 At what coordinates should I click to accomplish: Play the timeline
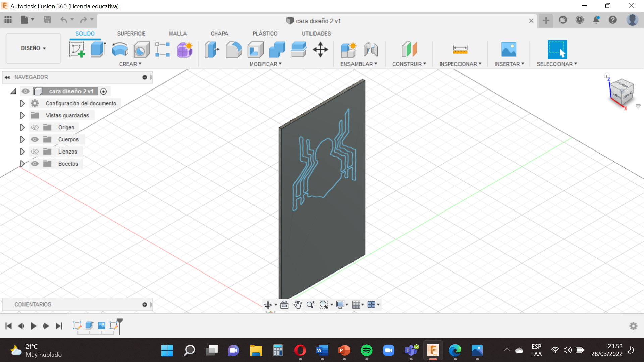(33, 326)
